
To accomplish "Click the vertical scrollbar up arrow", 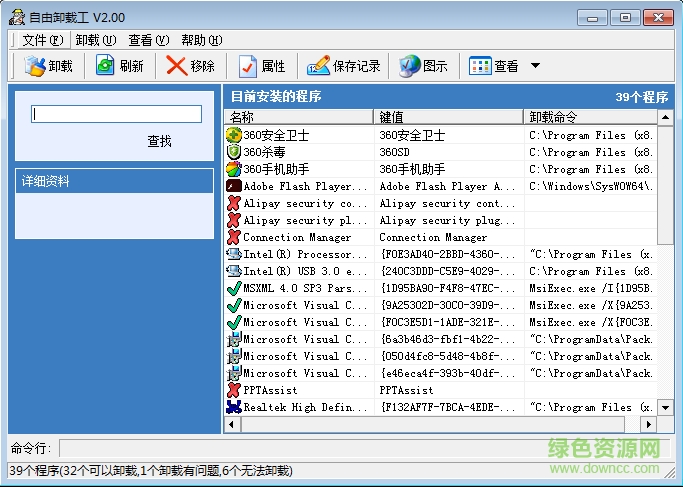I will pos(665,117).
